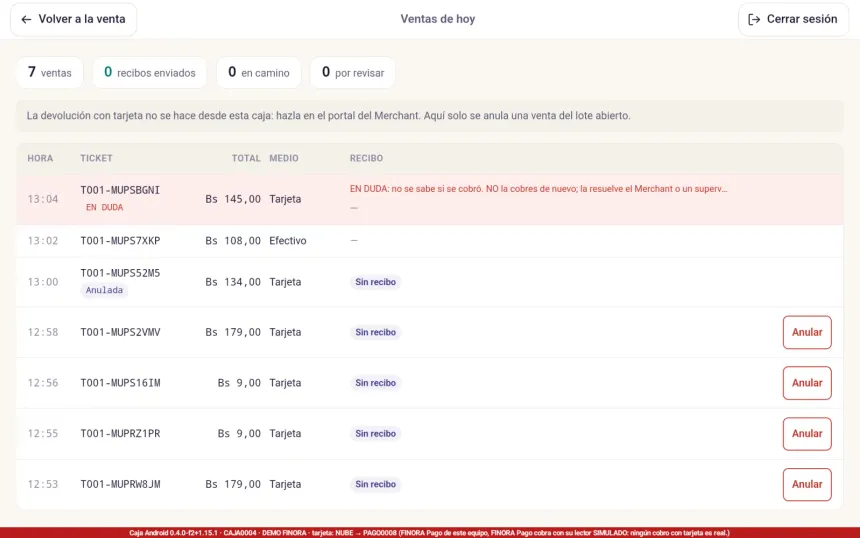This screenshot has height=538, width=860.
Task: Click the MEDIO column header
Action: click(284, 158)
